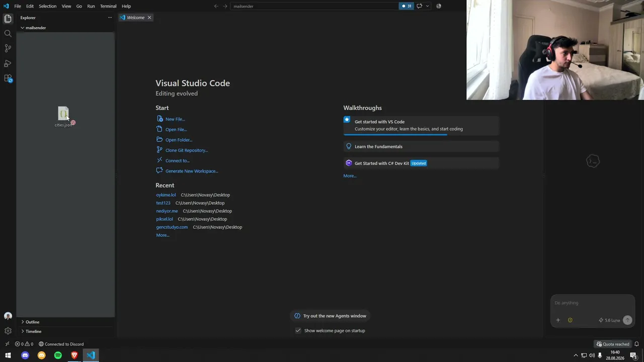This screenshot has height=362, width=644.
Task: Open the Explorer view in the activity bar
Action: click(8, 19)
